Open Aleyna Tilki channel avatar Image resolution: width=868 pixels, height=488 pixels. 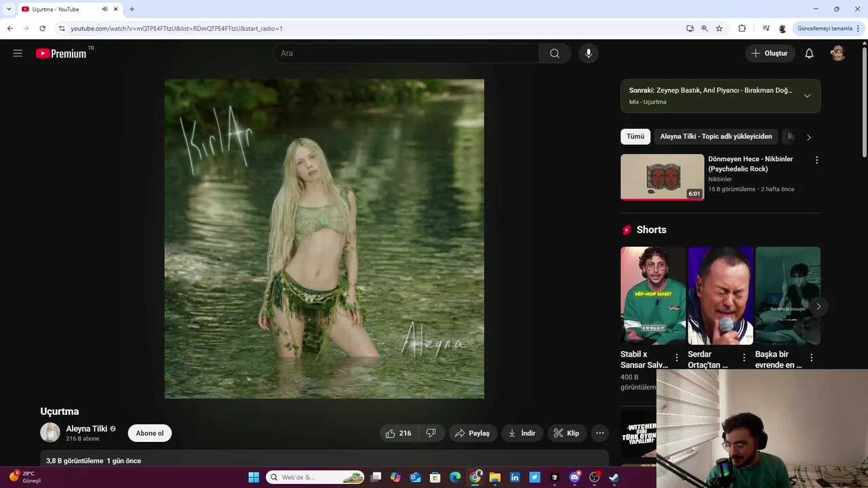[x=50, y=432]
